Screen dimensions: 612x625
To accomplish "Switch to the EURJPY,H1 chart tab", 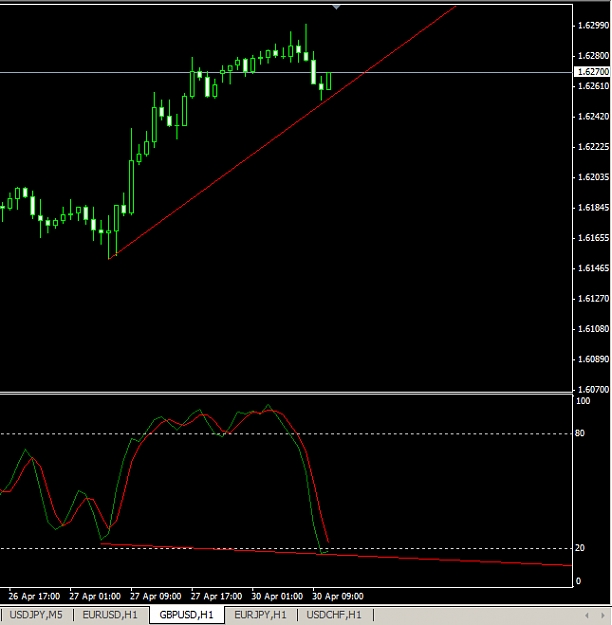I will click(x=260, y=615).
